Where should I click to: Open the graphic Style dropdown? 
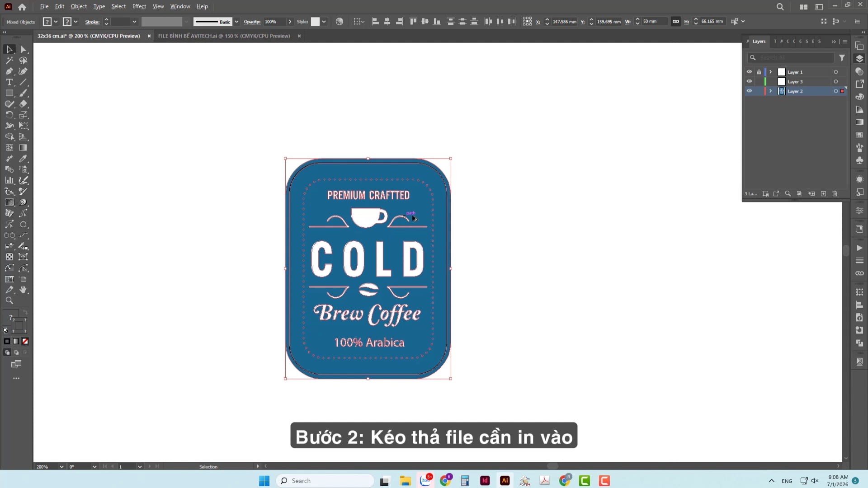[324, 22]
